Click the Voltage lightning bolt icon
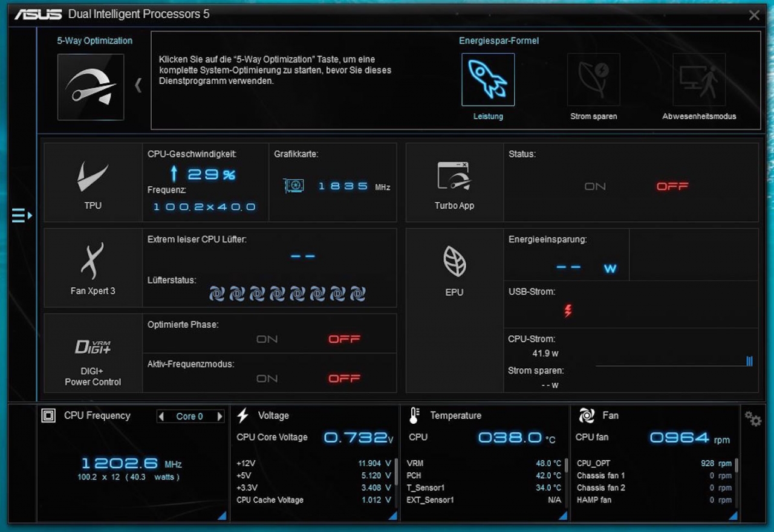Image resolution: width=774 pixels, height=532 pixels. [242, 415]
